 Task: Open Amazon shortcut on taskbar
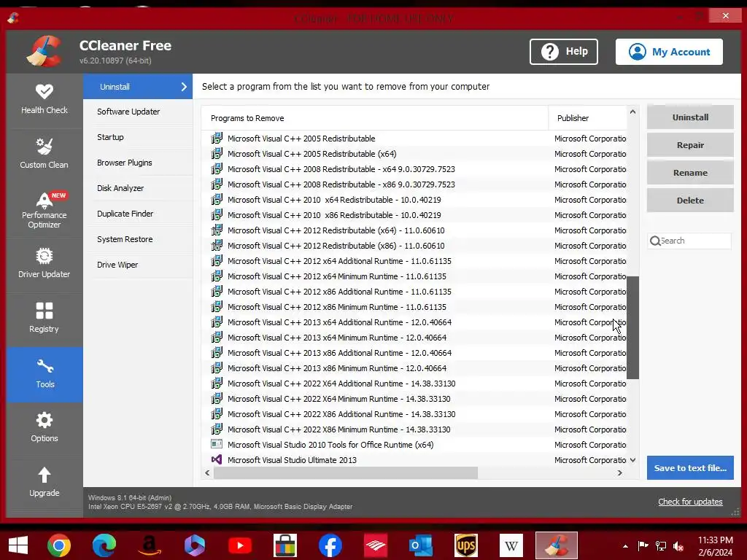pyautogui.click(x=150, y=545)
